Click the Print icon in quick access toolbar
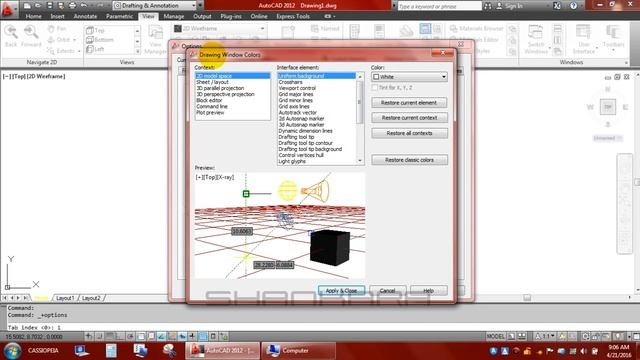640x360 pixels. 72,6
